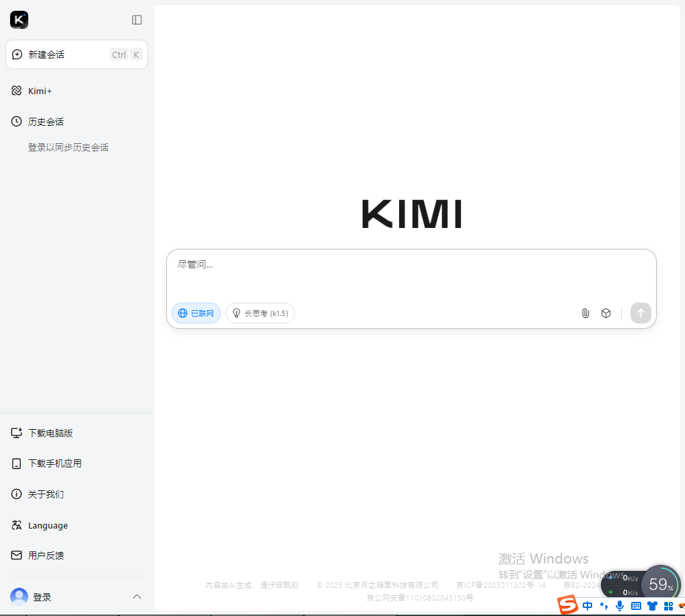This screenshot has height=616, width=685.
Task: Toggle the input method punctuation mode
Action: pos(604,606)
